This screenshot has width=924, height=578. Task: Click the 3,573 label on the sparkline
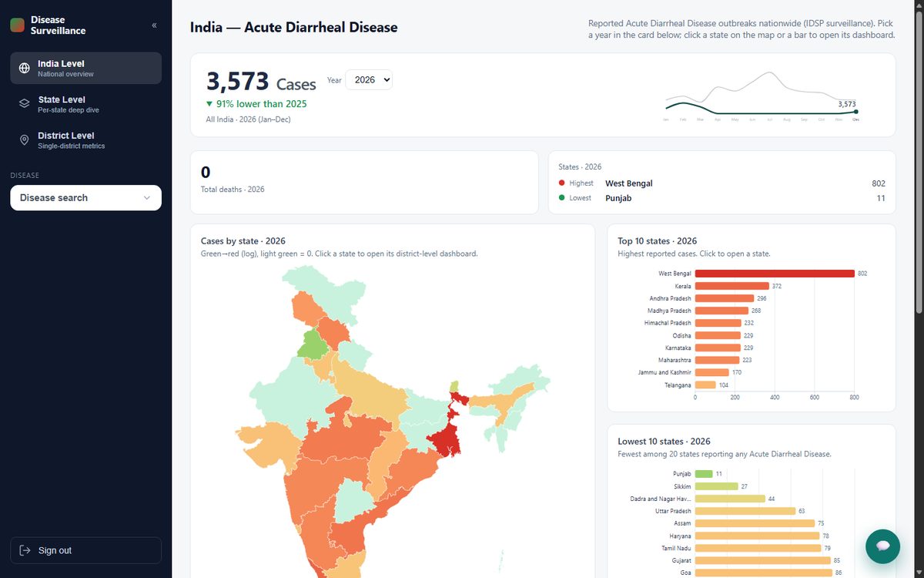click(847, 104)
